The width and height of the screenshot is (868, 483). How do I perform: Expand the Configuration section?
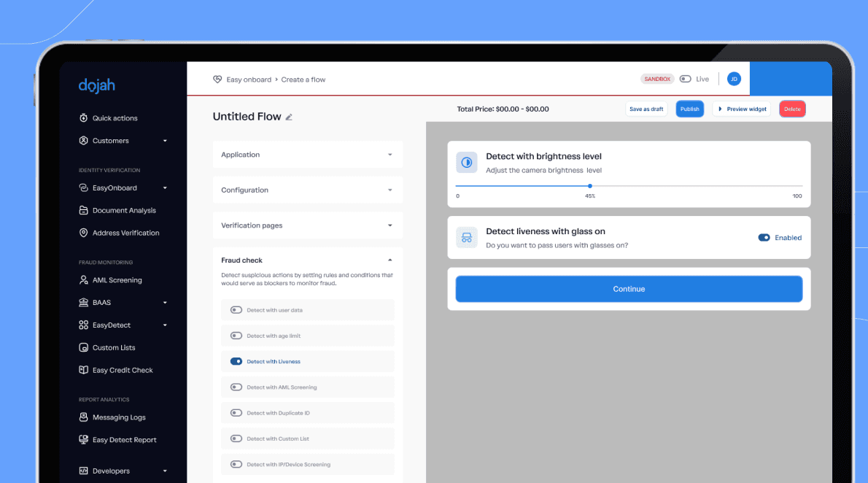coord(307,190)
